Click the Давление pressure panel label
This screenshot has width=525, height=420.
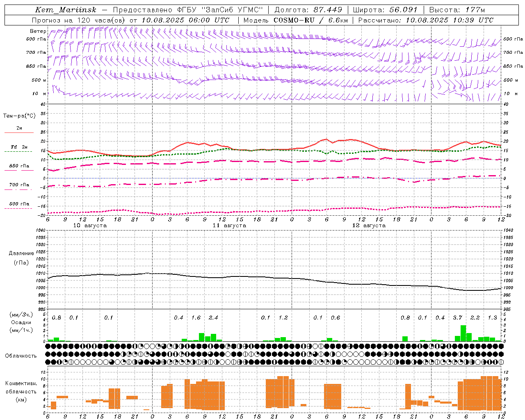tap(21, 253)
